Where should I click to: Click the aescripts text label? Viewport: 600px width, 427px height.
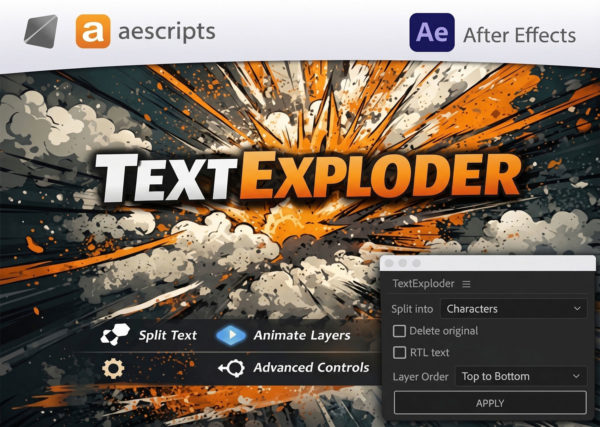click(x=167, y=32)
